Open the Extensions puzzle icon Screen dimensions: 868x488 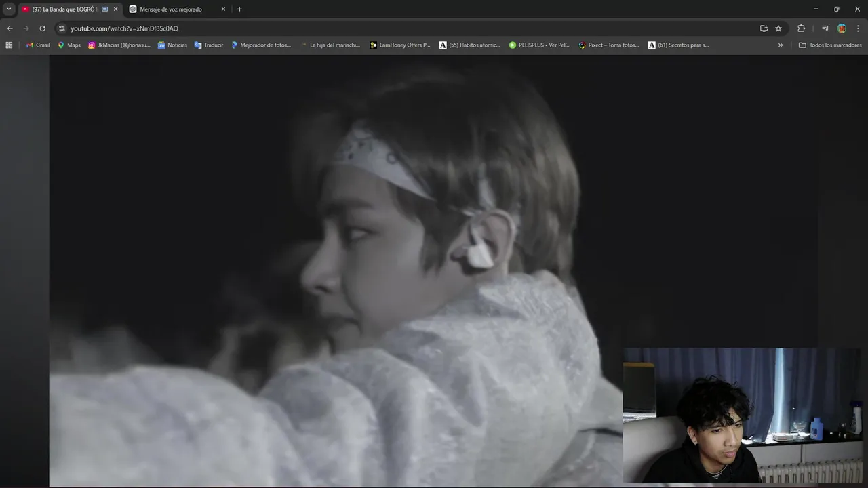point(801,28)
